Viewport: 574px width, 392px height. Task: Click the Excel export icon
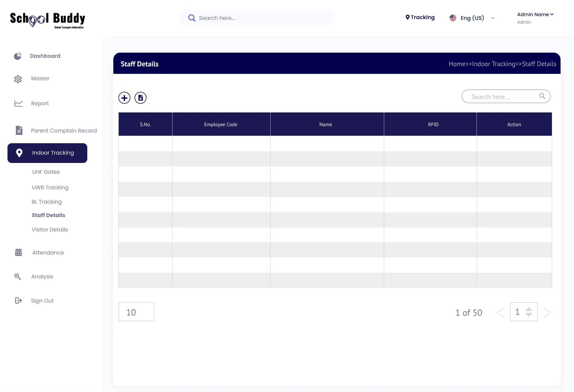pos(141,98)
